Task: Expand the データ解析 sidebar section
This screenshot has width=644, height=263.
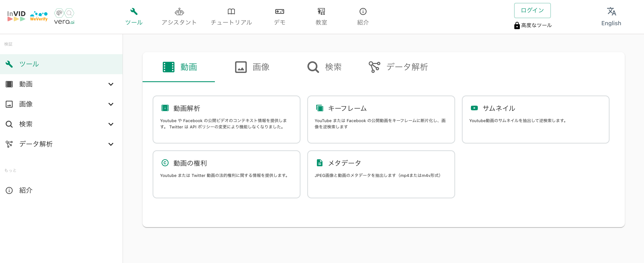Action: click(x=111, y=144)
